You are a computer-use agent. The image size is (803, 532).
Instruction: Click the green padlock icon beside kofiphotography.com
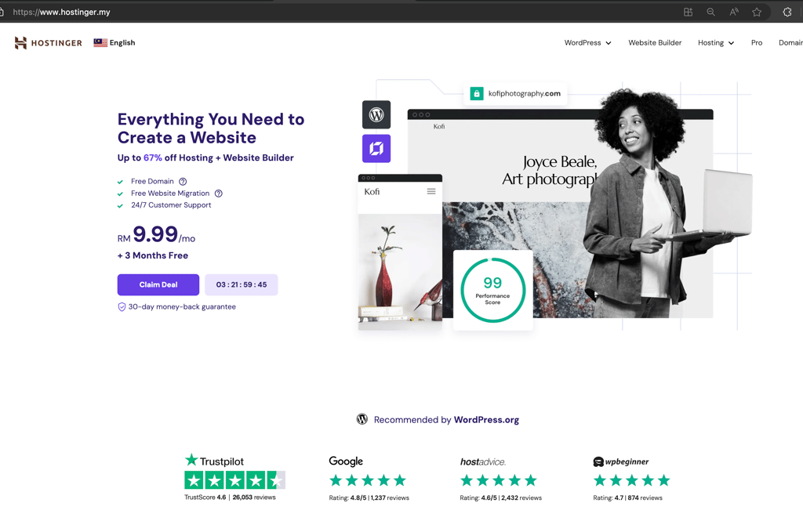click(x=477, y=93)
